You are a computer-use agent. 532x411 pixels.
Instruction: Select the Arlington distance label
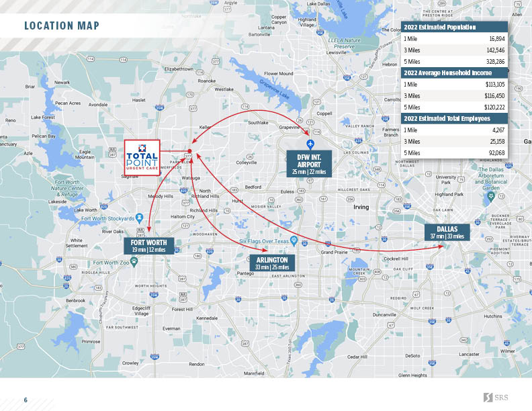[x=272, y=263]
